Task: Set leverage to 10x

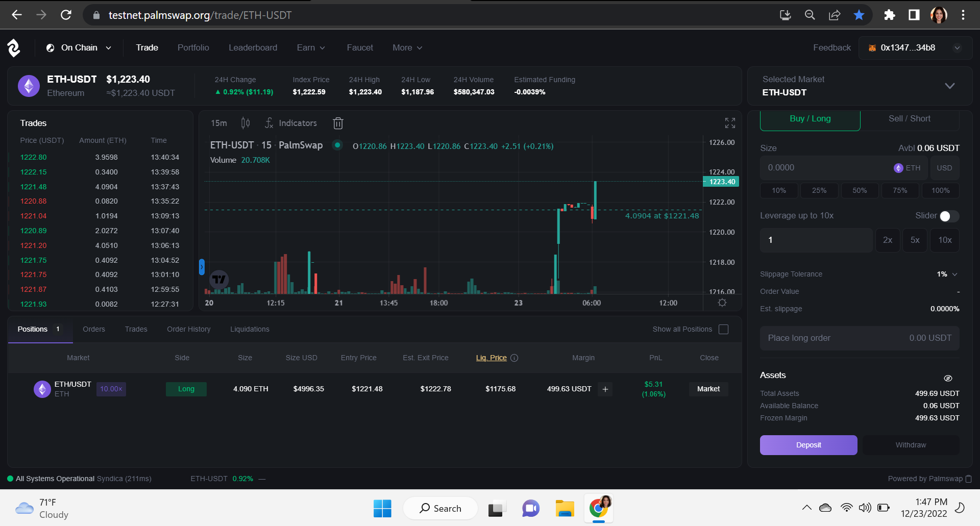Action: pyautogui.click(x=945, y=240)
